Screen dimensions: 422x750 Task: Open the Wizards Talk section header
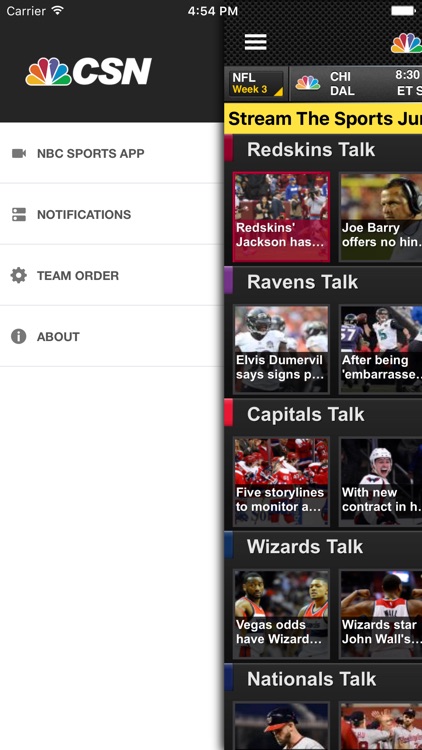click(323, 546)
